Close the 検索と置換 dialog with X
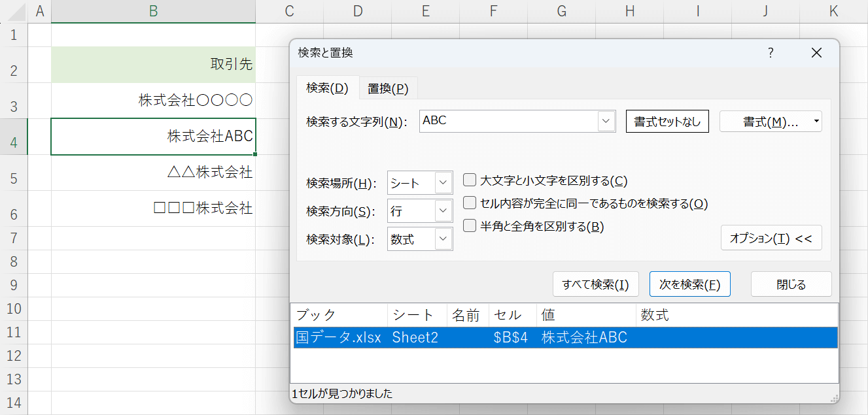The width and height of the screenshot is (868, 415). (x=816, y=53)
